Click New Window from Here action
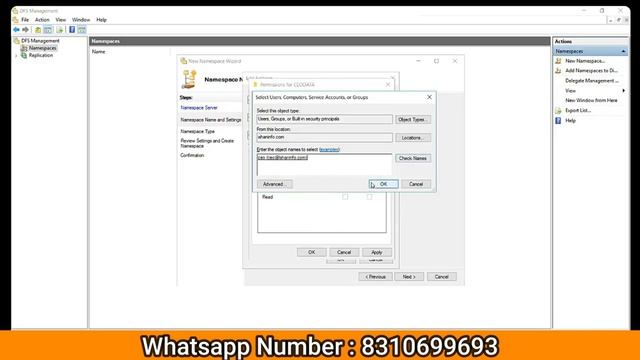The image size is (640, 360). 591,100
